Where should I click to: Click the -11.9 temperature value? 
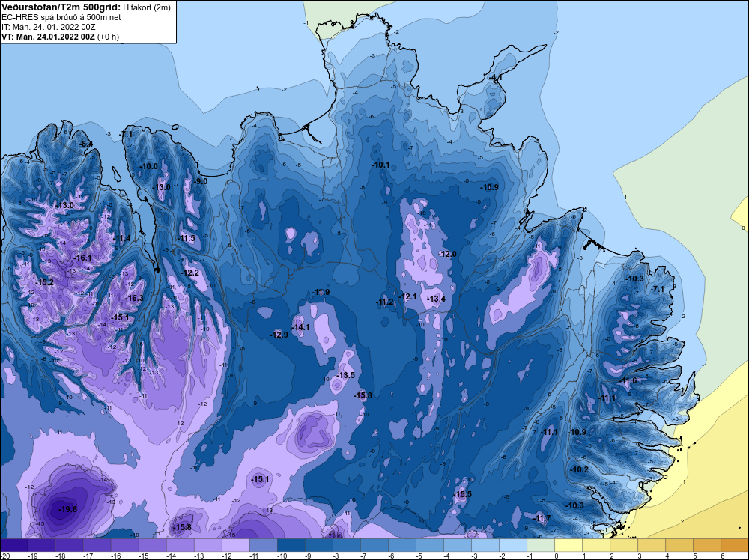tap(321, 292)
